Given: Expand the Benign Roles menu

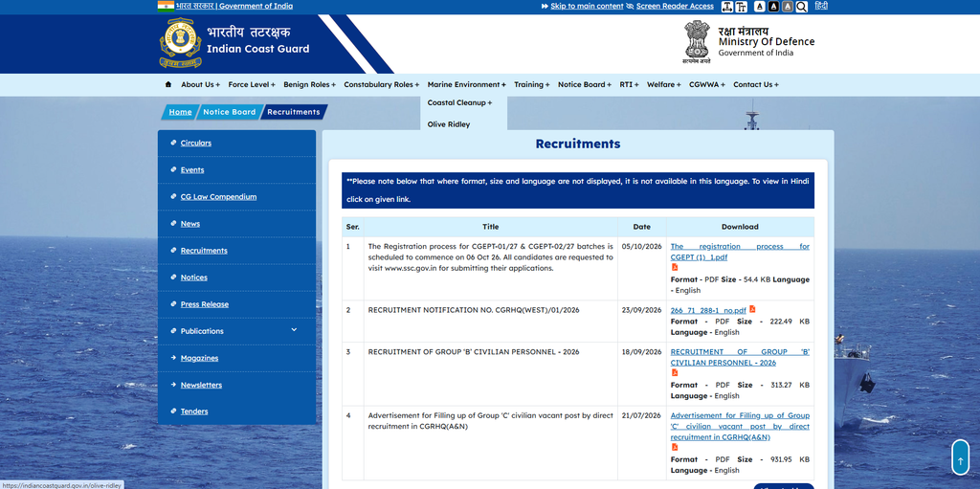Looking at the screenshot, I should point(309,84).
